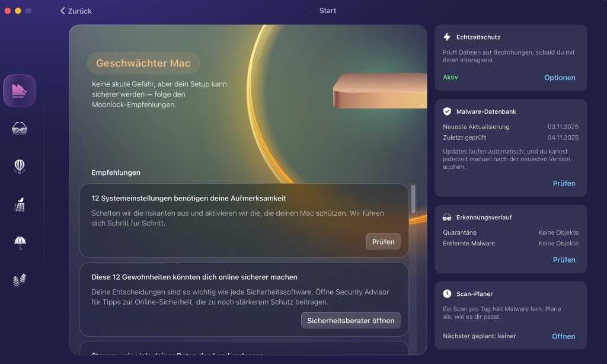Open the umbrella module in the sidebar
The width and height of the screenshot is (607, 364).
tap(19, 243)
